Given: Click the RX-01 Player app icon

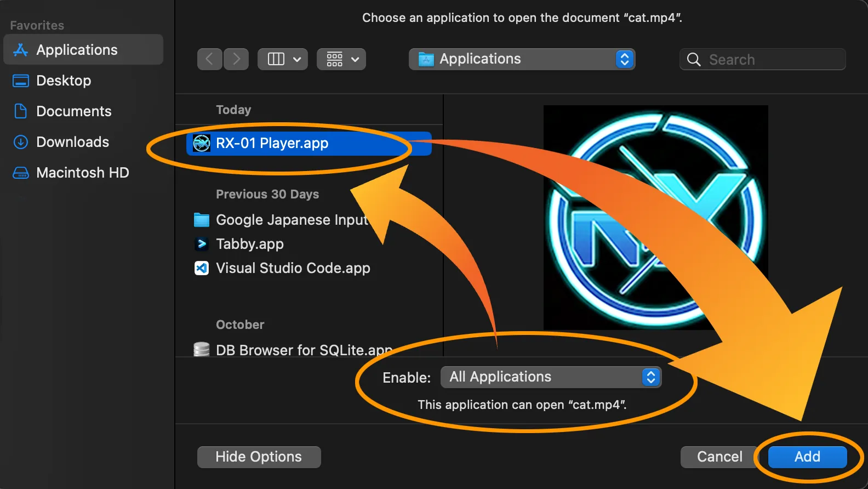Looking at the screenshot, I should (x=202, y=144).
